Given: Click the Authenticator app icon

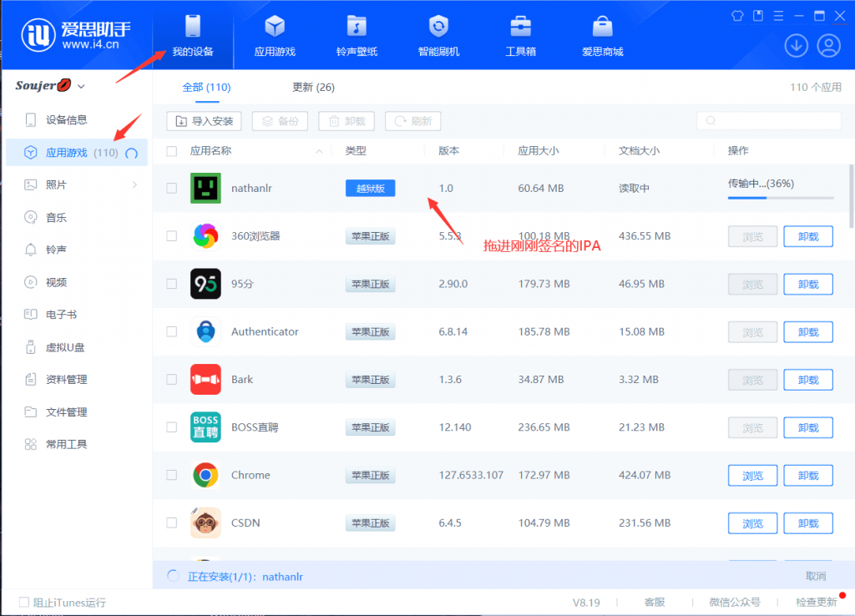Looking at the screenshot, I should pos(205,331).
